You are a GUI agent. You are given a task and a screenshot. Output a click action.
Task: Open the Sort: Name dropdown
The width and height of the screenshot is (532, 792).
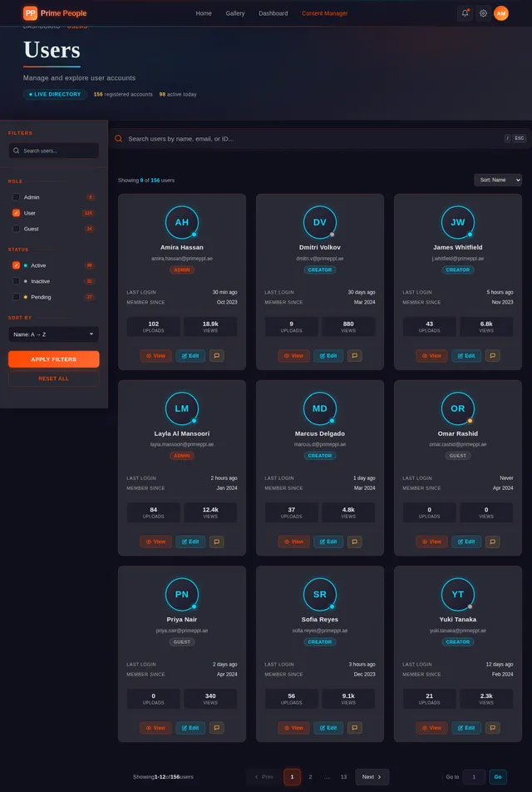[x=497, y=180]
